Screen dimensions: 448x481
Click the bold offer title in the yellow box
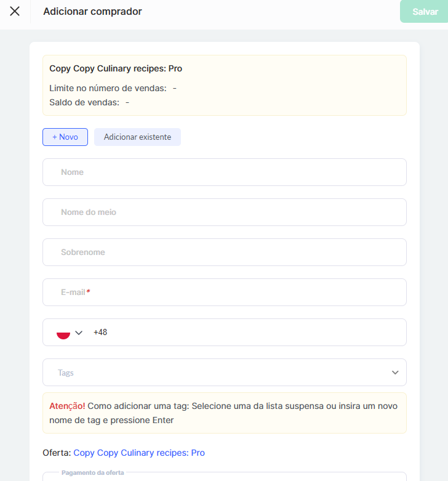116,68
